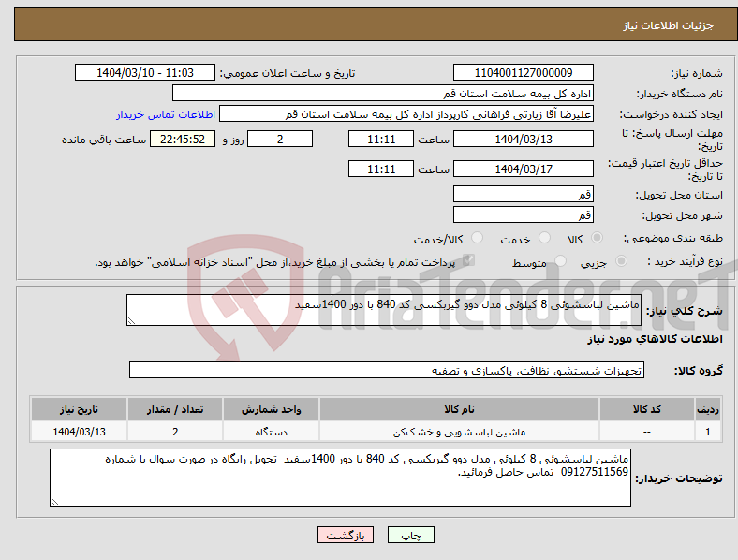Click the price validity time 11:11 field
The width and height of the screenshot is (738, 560).
pyautogui.click(x=381, y=169)
